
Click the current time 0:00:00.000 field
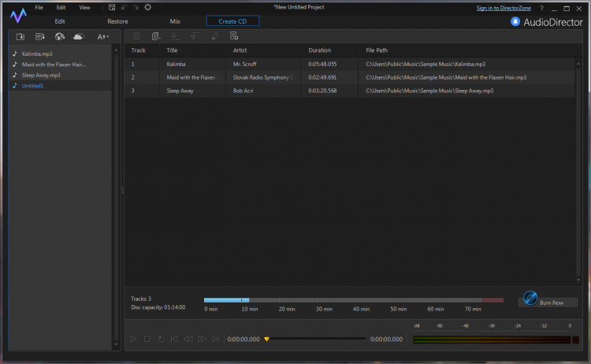243,339
